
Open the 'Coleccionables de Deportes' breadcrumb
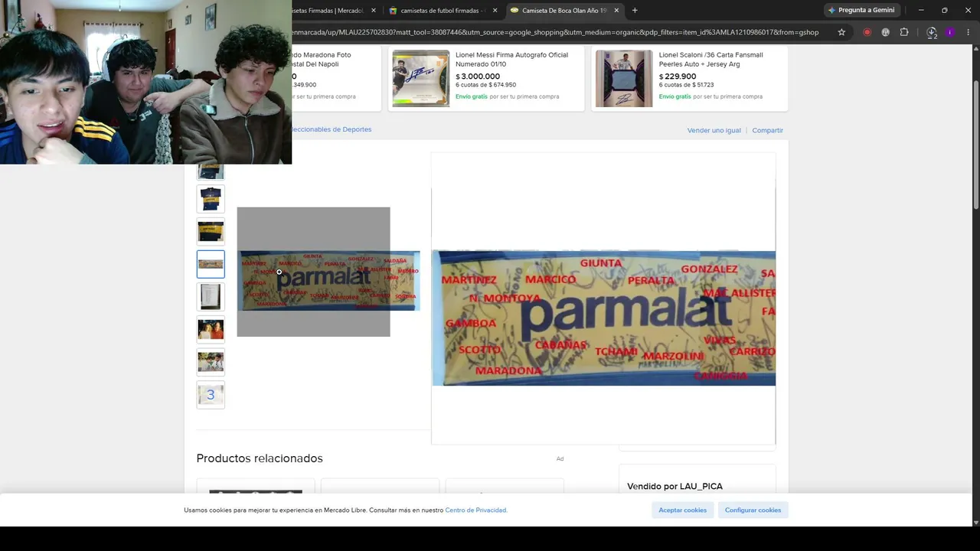pyautogui.click(x=332, y=129)
